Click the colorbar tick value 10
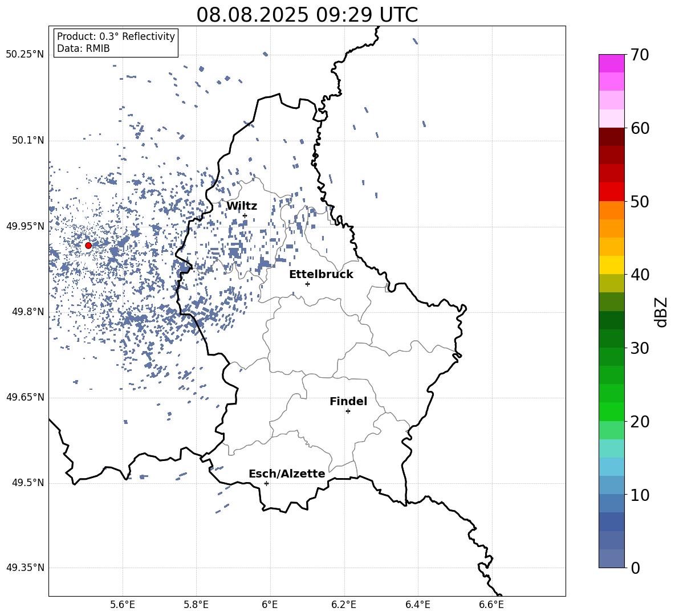Viewport: 675px width, 616px height. tap(640, 495)
